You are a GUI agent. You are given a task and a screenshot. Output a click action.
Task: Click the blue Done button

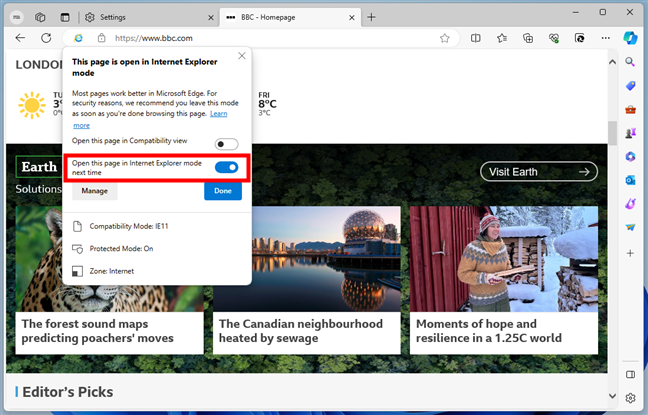click(x=223, y=191)
